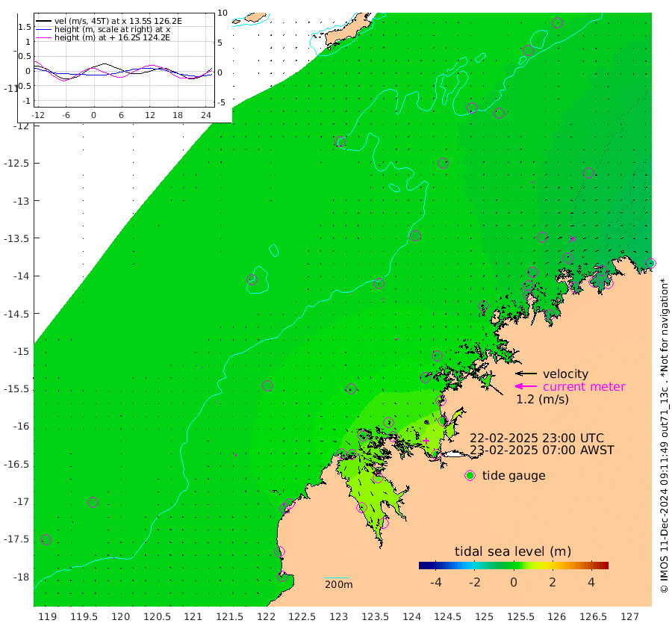The height and width of the screenshot is (632, 672).
Task: Click the inset time-series plot curves
Action: 123,72
